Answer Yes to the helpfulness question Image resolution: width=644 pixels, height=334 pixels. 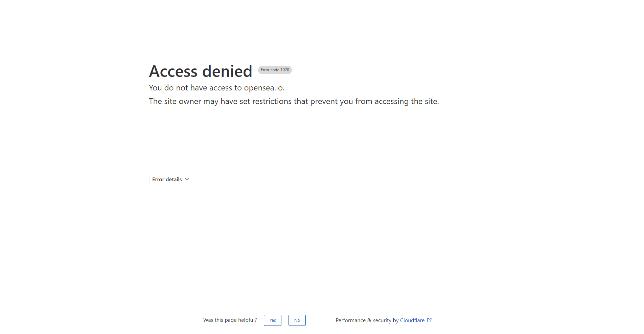272,320
